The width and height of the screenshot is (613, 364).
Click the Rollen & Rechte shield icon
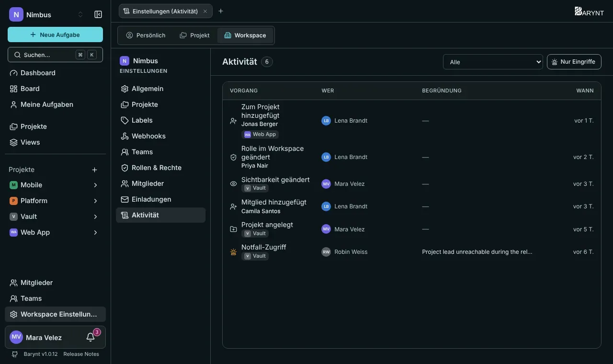125,168
